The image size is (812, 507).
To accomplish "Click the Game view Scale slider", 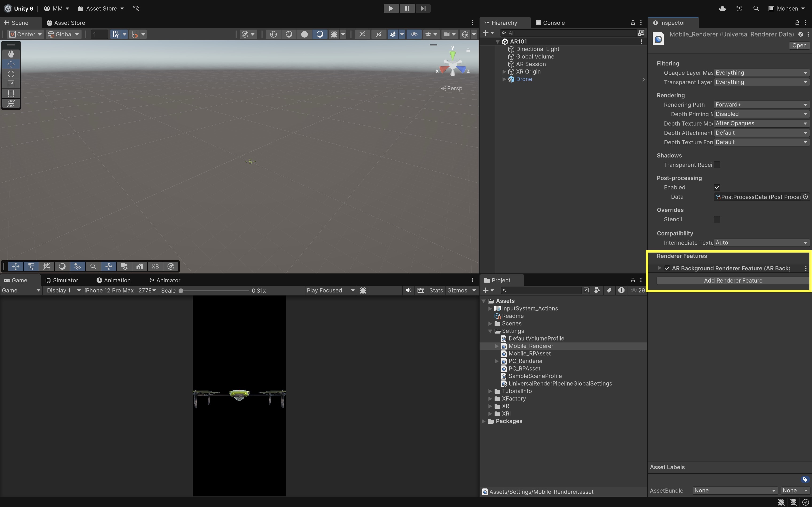I will pos(215,291).
